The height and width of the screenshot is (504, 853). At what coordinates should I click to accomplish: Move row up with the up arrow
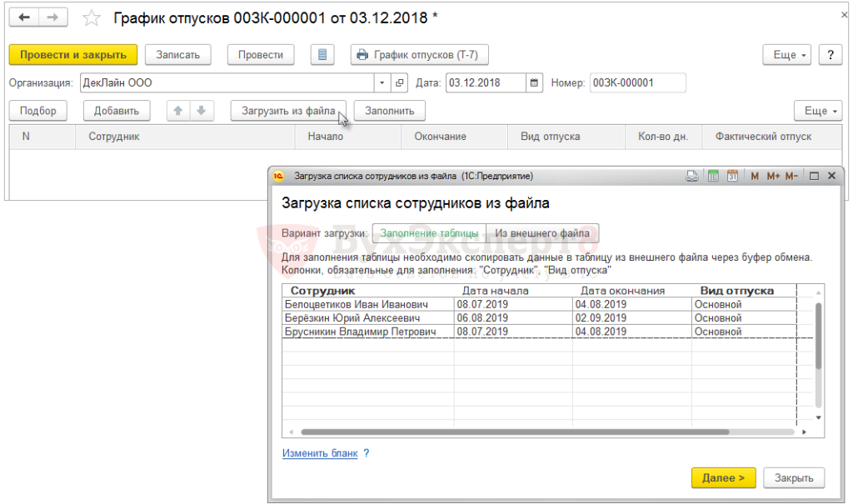tap(177, 111)
